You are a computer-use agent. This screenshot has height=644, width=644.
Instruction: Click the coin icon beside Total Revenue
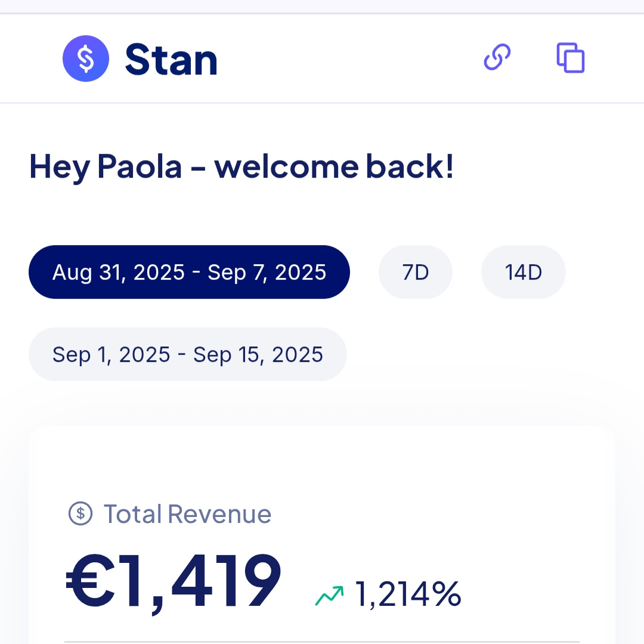point(80,513)
